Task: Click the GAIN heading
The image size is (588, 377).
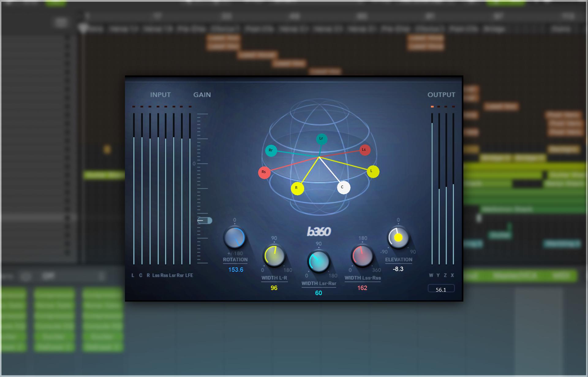Action: coord(202,95)
